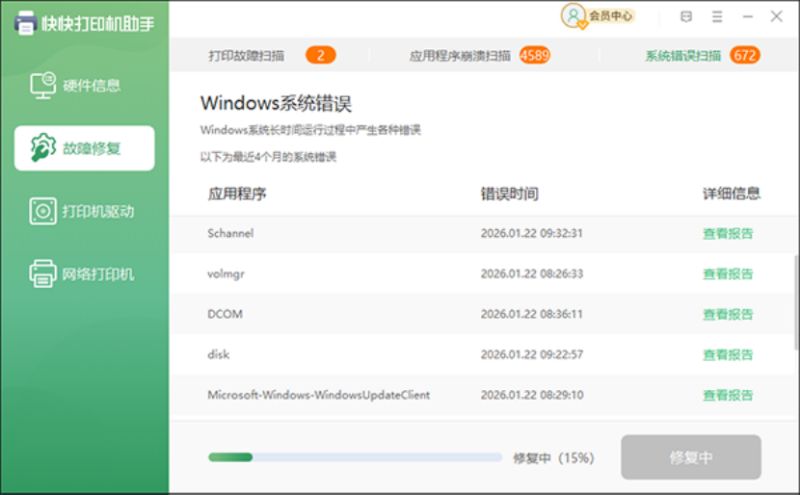The width and height of the screenshot is (800, 495).
Task: Click the repair progress bar
Action: (355, 458)
